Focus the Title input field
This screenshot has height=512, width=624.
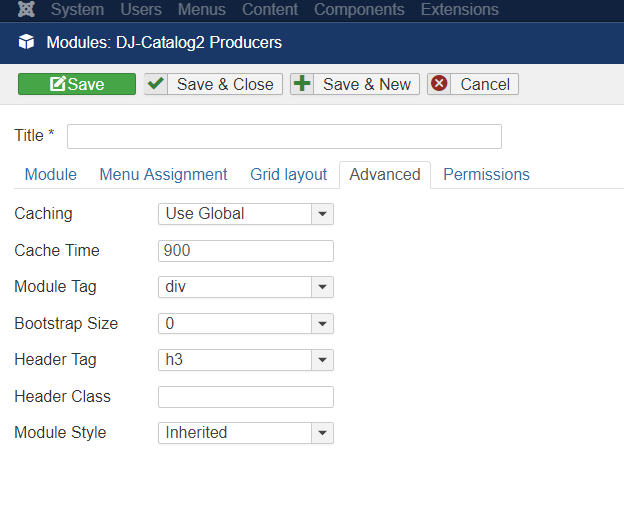pos(284,136)
